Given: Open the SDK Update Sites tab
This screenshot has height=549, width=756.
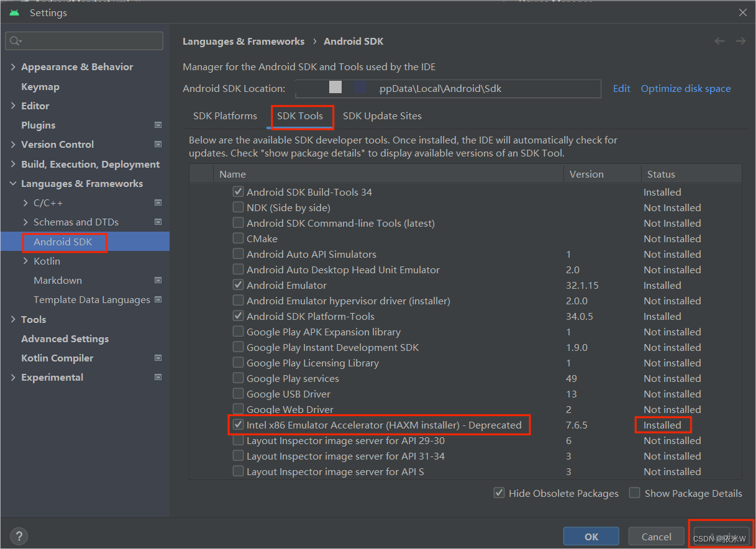Looking at the screenshot, I should [382, 116].
